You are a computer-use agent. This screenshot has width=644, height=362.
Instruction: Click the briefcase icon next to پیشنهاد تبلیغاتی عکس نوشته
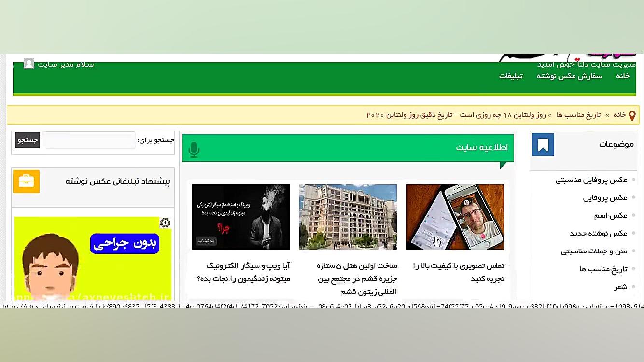pos(26,181)
